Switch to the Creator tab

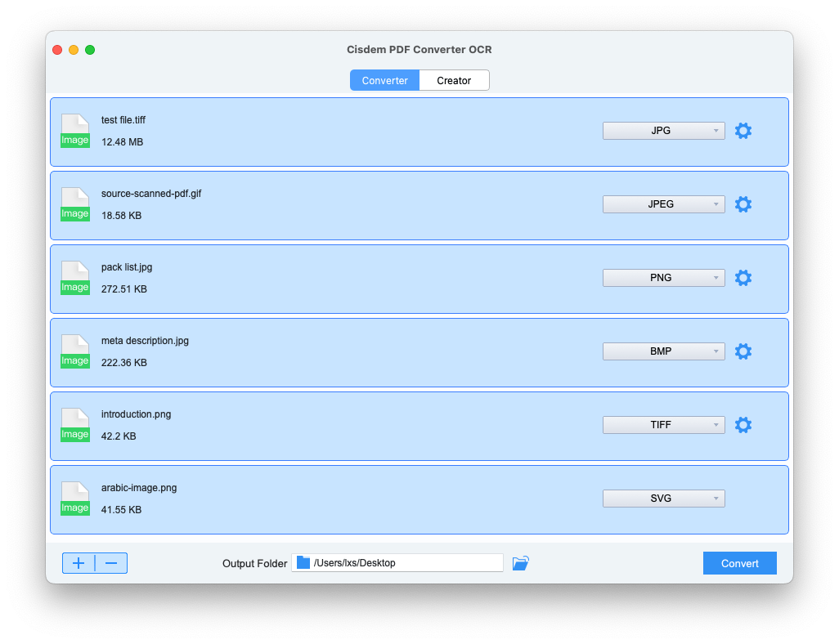(454, 80)
